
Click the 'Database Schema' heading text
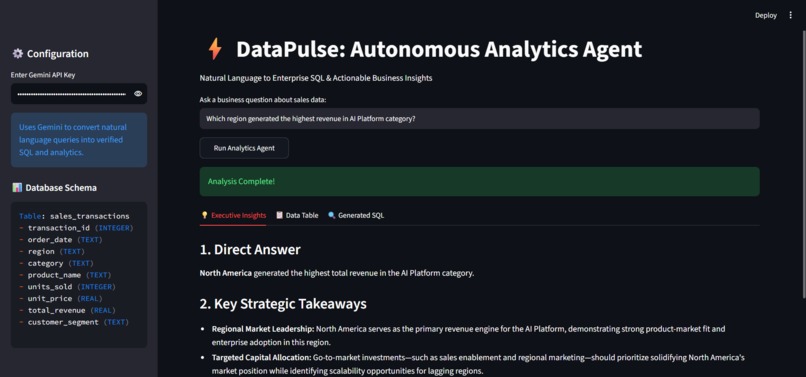coord(61,188)
